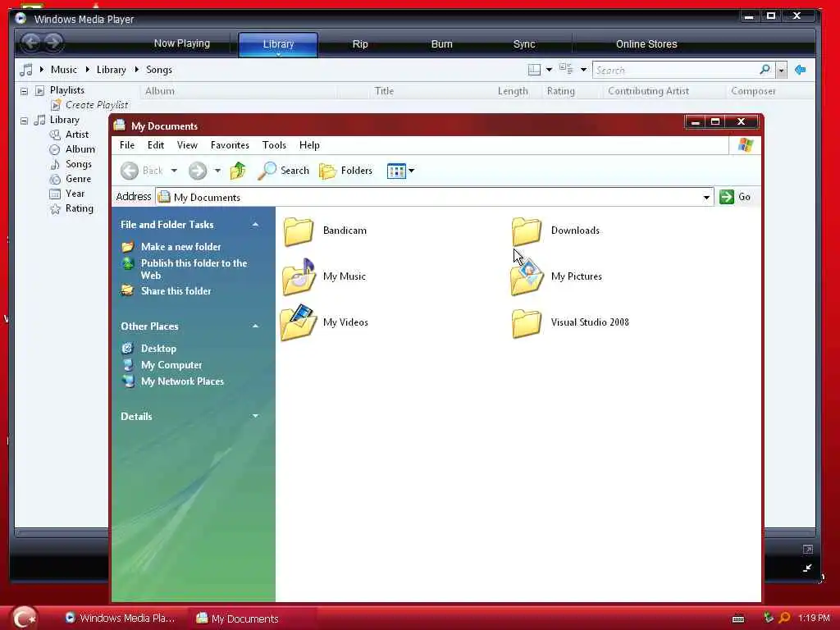Click the fullscreen icon in Media Player corner
840x630 pixels.
click(808, 549)
